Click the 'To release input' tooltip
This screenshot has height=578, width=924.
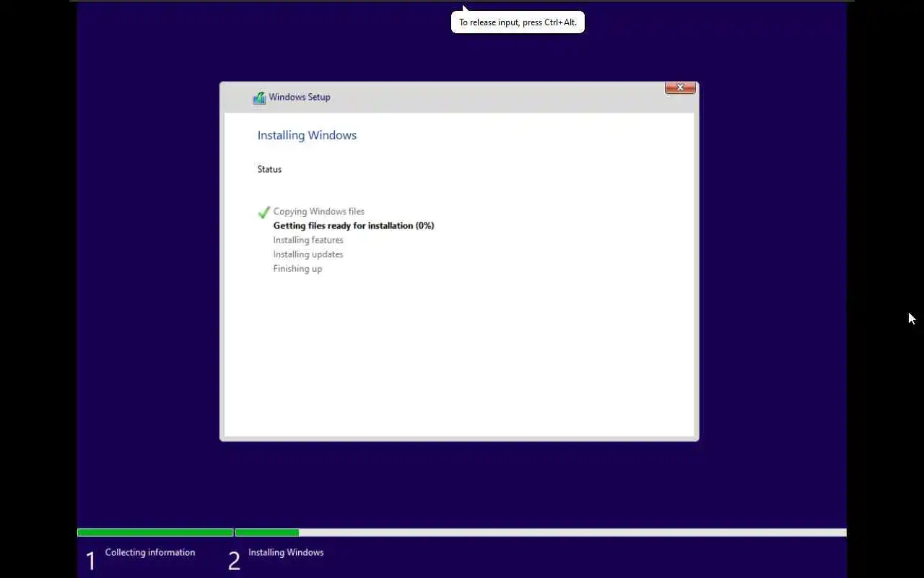pos(518,22)
